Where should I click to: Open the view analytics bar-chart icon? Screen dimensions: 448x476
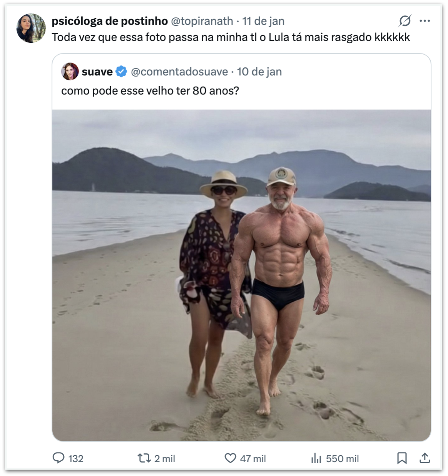(x=316, y=458)
